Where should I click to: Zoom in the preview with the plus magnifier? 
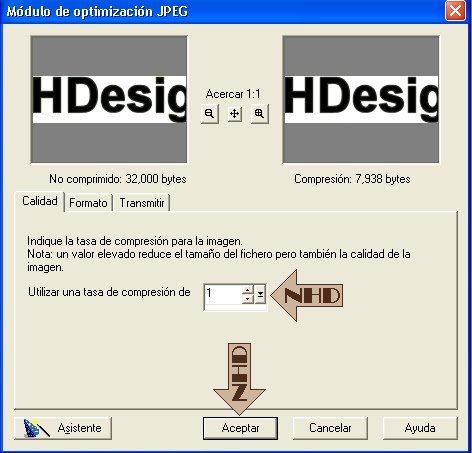pyautogui.click(x=259, y=114)
